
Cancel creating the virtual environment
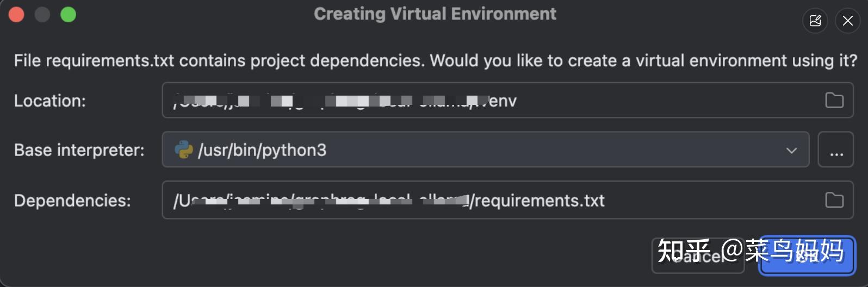[698, 255]
